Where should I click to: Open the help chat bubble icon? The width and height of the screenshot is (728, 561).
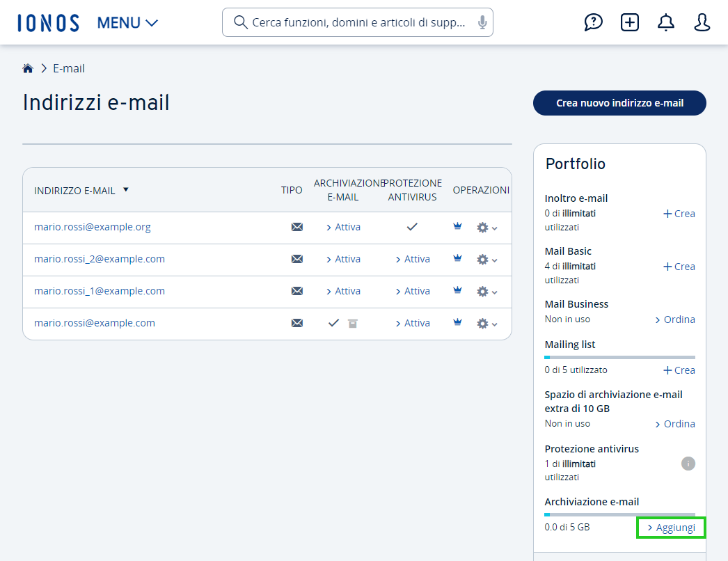click(594, 22)
